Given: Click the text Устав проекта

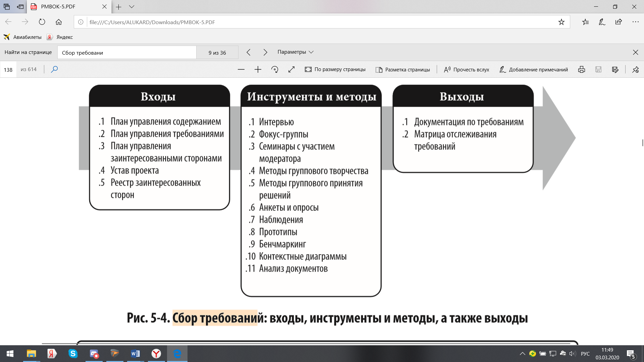Looking at the screenshot, I should (x=135, y=170).
